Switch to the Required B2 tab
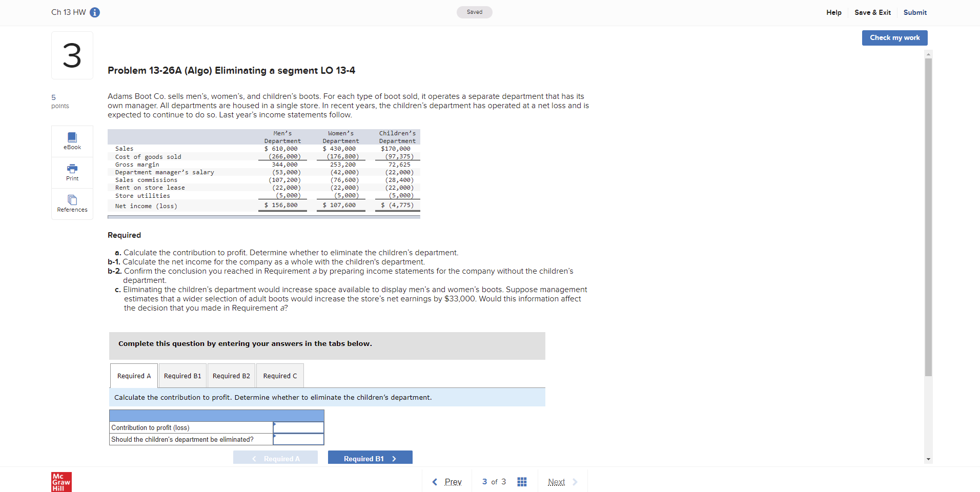The height and width of the screenshot is (492, 980). pyautogui.click(x=231, y=375)
